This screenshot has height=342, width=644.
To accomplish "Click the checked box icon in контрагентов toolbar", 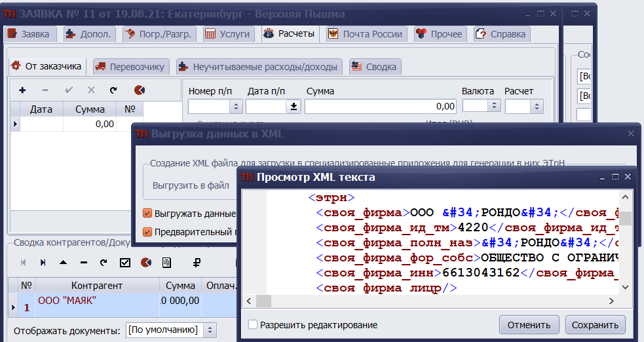I will click(125, 263).
